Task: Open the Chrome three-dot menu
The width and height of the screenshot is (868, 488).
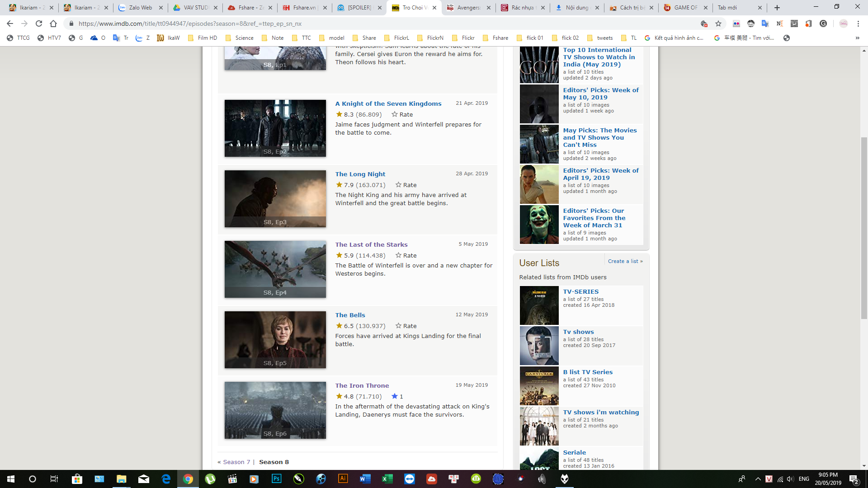Action: tap(858, 23)
